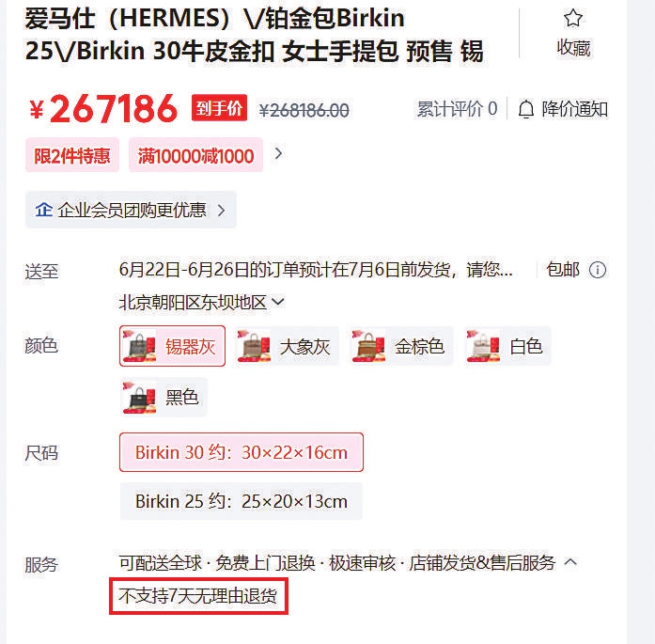
Task: Click 不支持7天无理由退货 service notice
Action: (198, 596)
